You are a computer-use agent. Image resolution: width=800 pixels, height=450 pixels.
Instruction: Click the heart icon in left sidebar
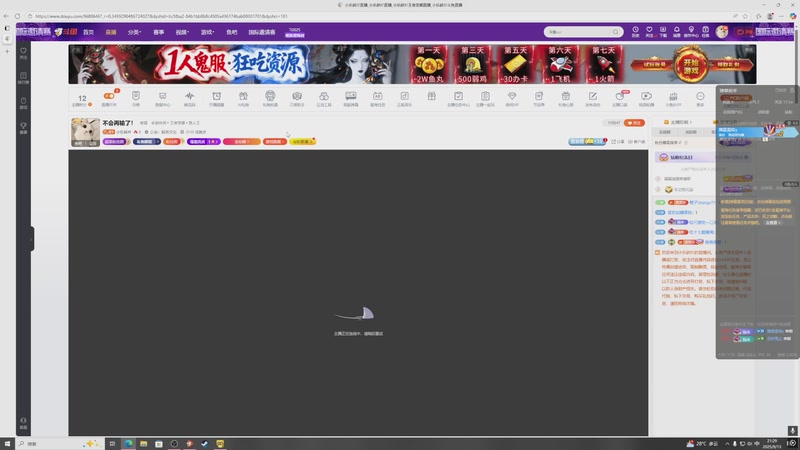23,53
